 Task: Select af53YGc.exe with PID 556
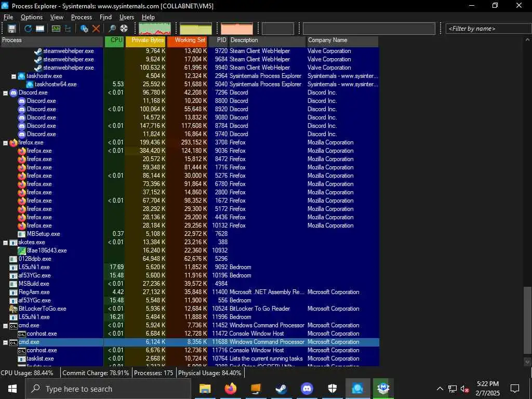click(189, 301)
